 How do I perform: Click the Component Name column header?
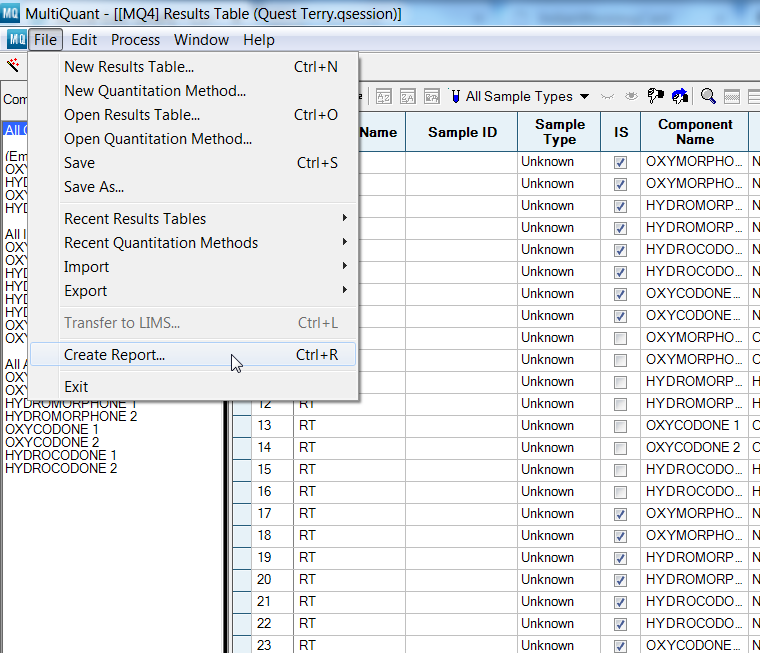pyautogui.click(x=695, y=132)
